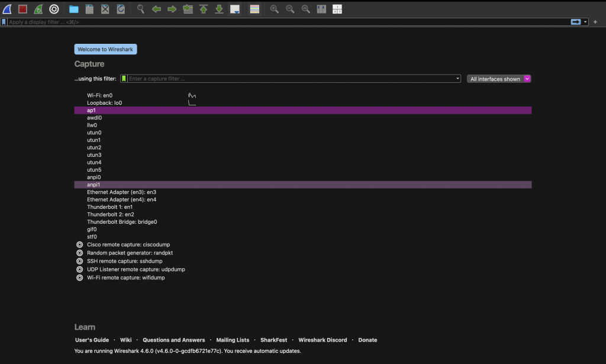Toggle packet colorization rules icon
606x364 pixels.
[254, 9]
